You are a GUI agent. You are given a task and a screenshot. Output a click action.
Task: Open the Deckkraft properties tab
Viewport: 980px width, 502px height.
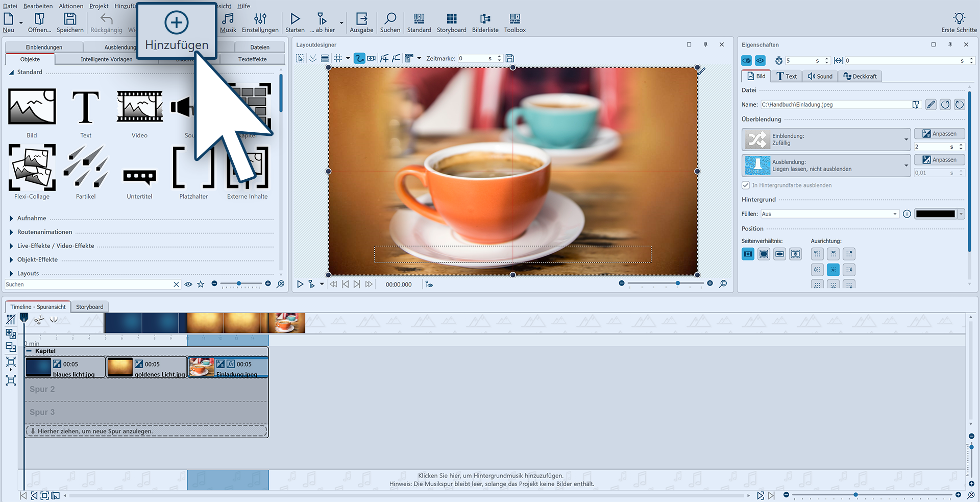860,76
